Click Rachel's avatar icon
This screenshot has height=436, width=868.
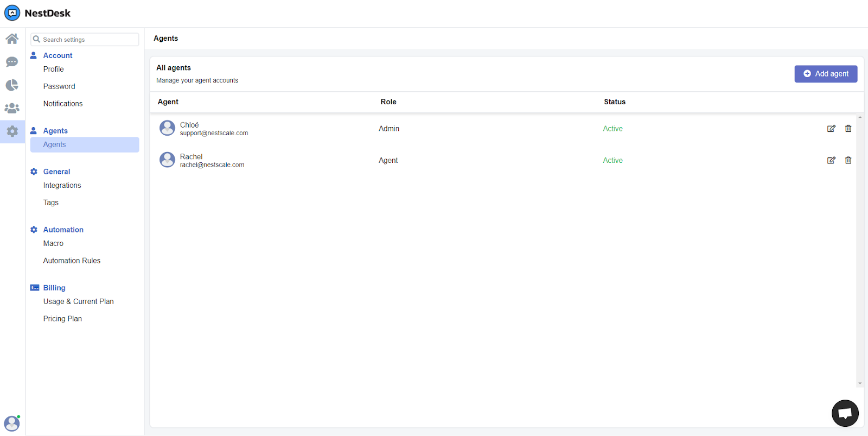coord(167,160)
